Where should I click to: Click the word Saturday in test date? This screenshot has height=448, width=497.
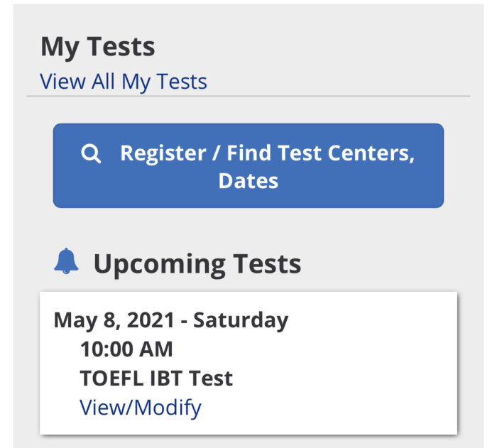point(241,321)
